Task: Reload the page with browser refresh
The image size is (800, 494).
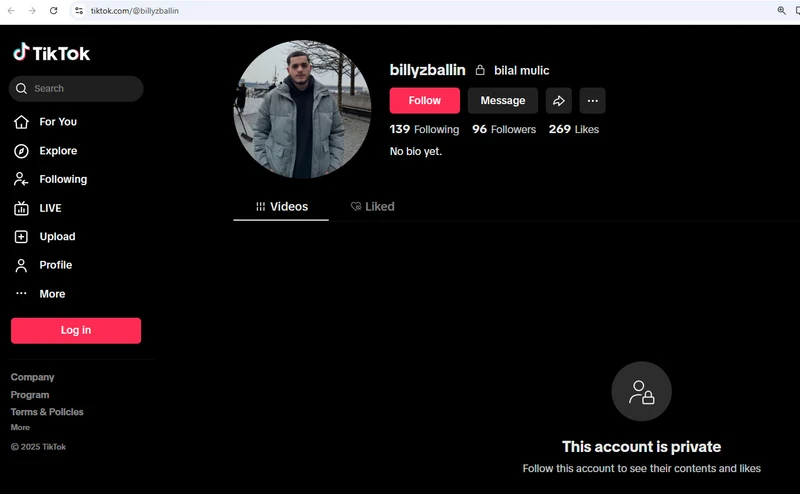Action: 53,10
